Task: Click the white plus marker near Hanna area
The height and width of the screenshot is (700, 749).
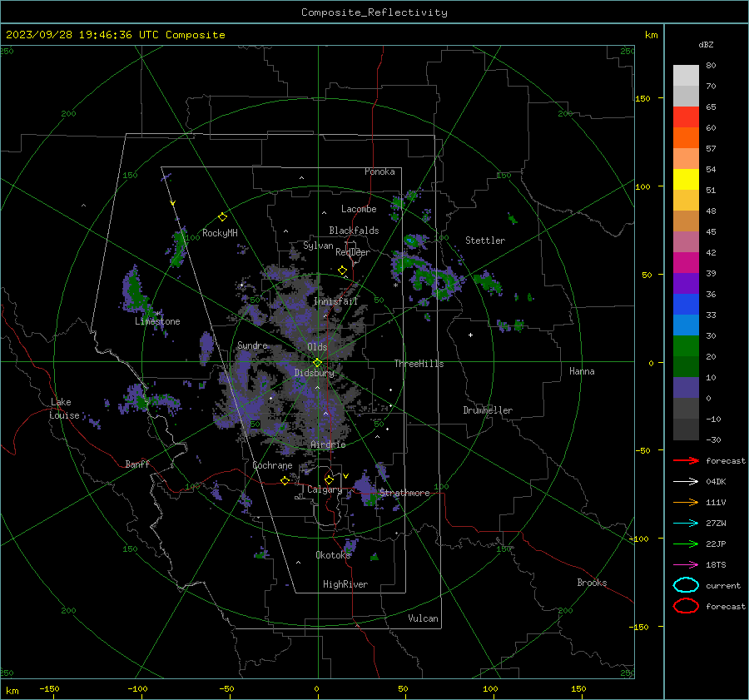Action: pos(470,335)
